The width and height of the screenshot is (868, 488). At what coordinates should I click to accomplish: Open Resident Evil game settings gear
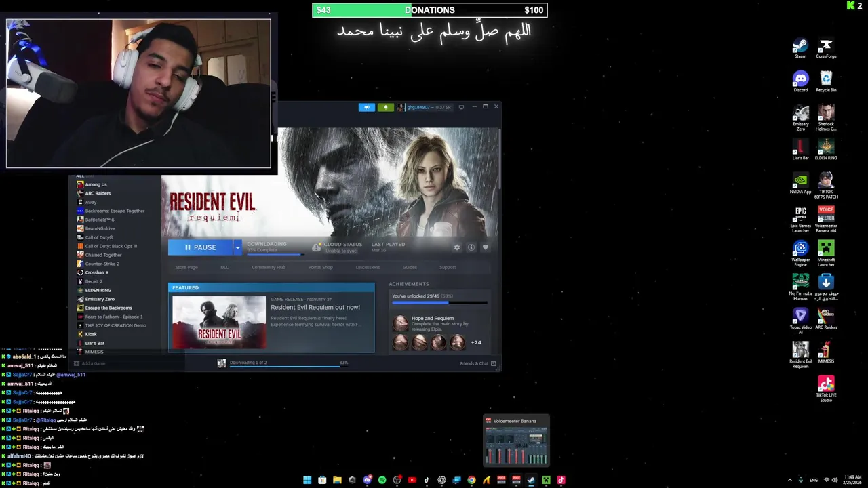(x=457, y=247)
